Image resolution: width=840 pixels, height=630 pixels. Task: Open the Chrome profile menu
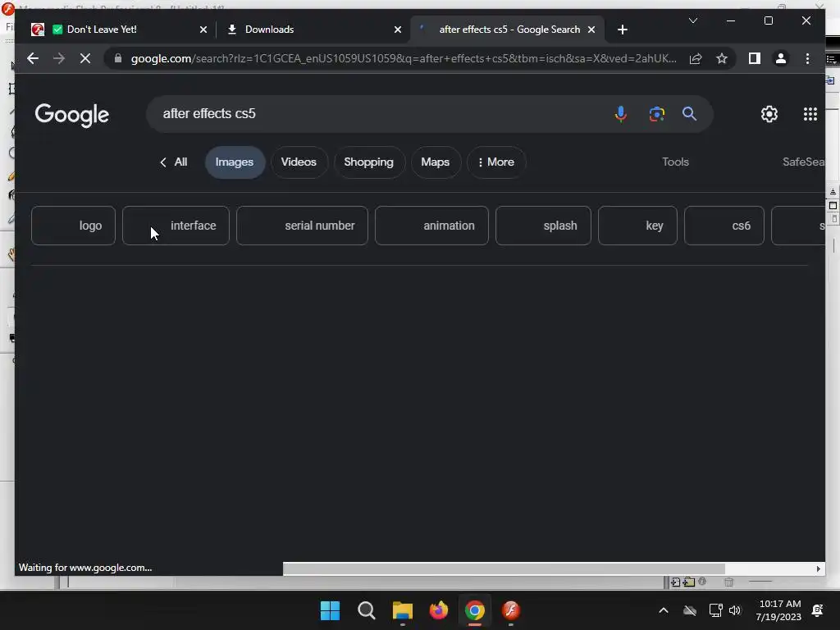click(781, 58)
